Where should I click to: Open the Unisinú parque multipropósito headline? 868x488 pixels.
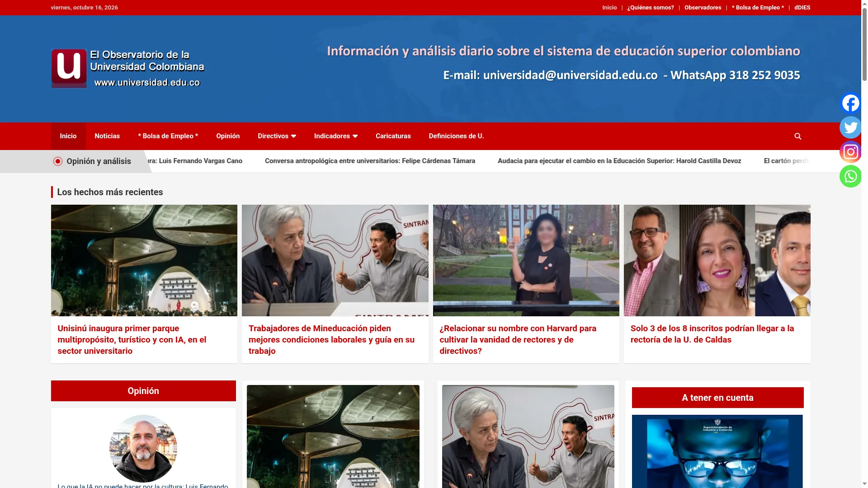[132, 340]
